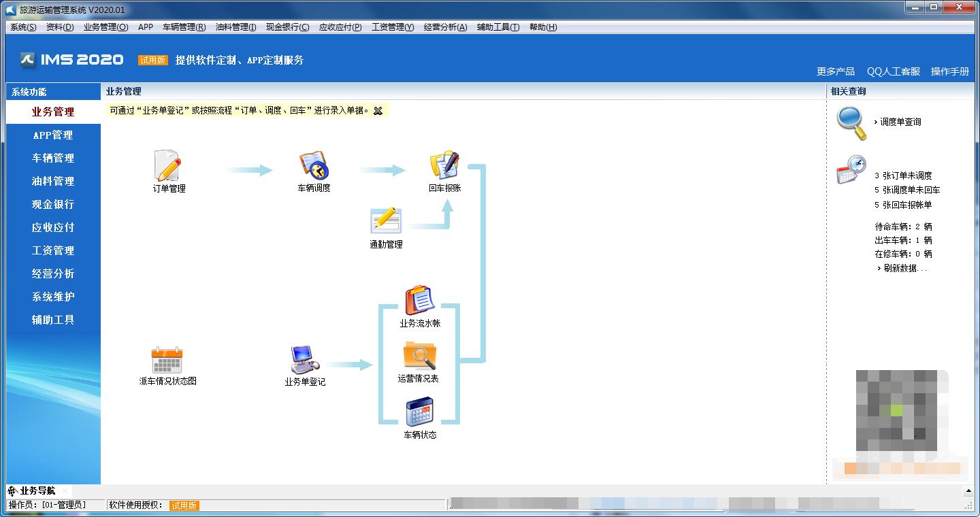This screenshot has width=980, height=517.
Task: Click the 试用版 license badge in status bar
Action: 184,505
